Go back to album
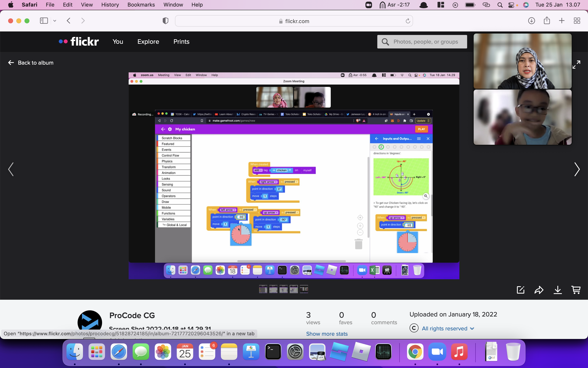Viewport: 588px width, 368px height. pyautogui.click(x=31, y=63)
